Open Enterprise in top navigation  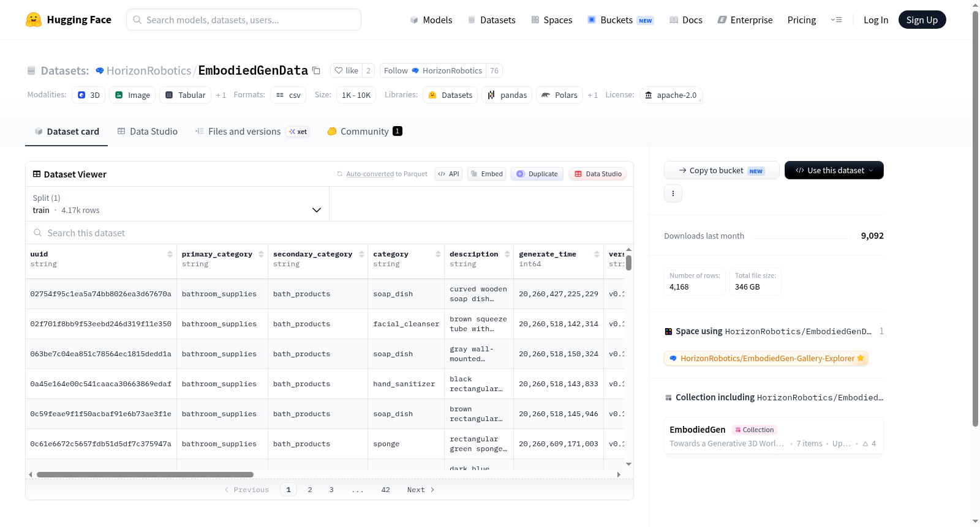point(745,20)
